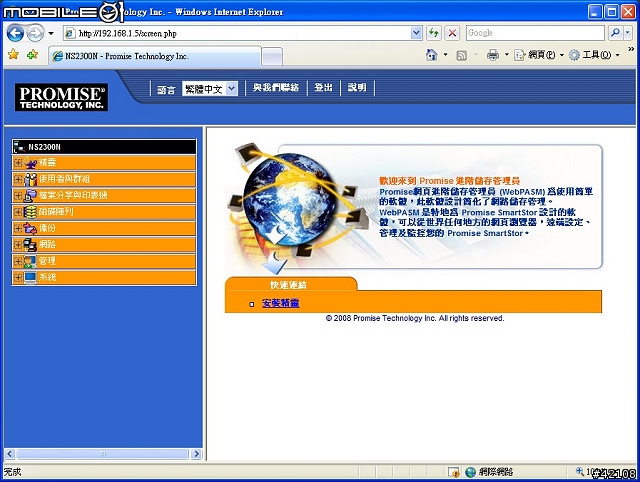640x482 pixels.
Task: Click the sidebar horizontal scrollbar thumb
Action: [x=103, y=453]
